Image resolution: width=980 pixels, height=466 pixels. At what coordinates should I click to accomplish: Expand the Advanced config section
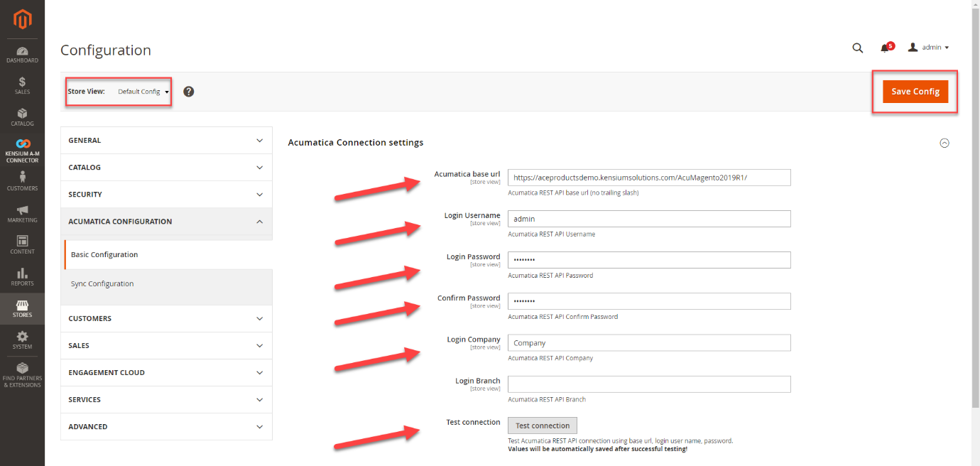coord(166,427)
